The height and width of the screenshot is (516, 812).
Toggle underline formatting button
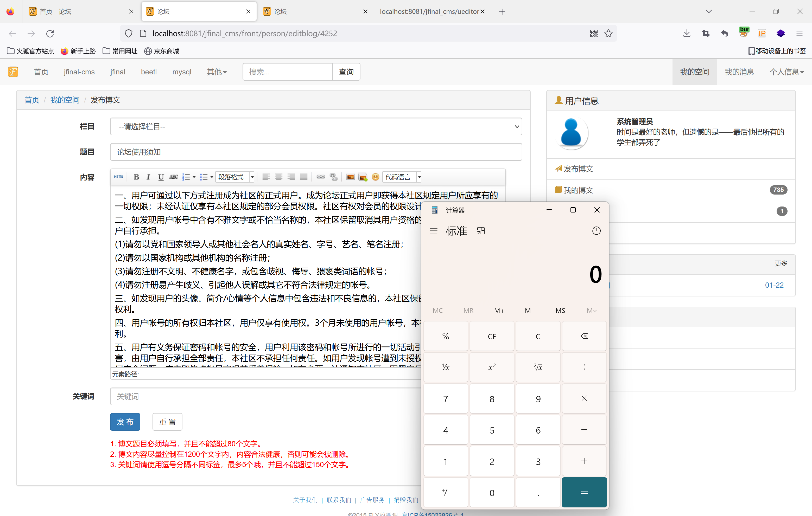coord(161,177)
